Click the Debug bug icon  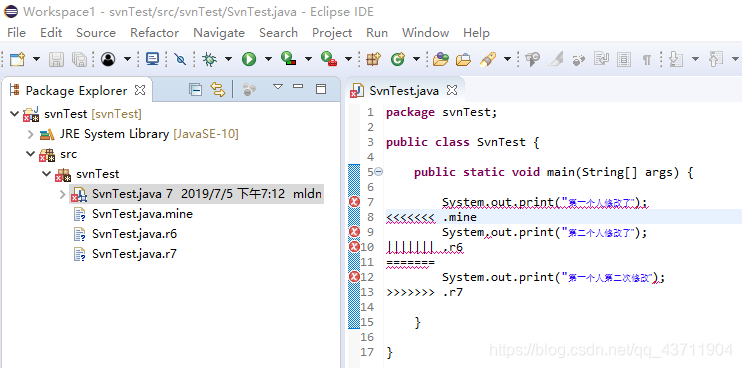point(209,59)
